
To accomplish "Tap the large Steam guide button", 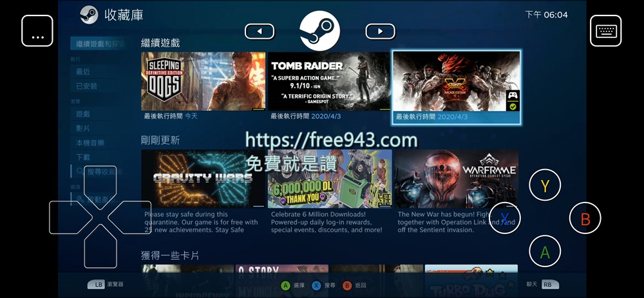I will 319,31.
